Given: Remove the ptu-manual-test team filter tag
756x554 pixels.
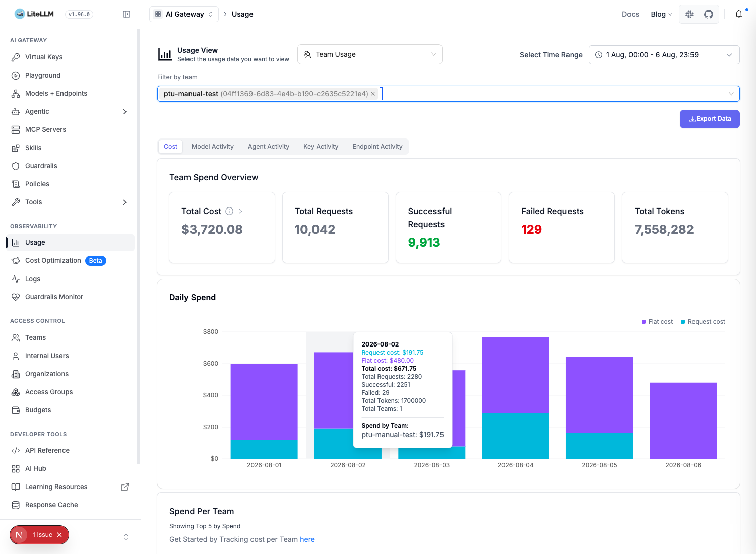Looking at the screenshot, I should click(373, 94).
